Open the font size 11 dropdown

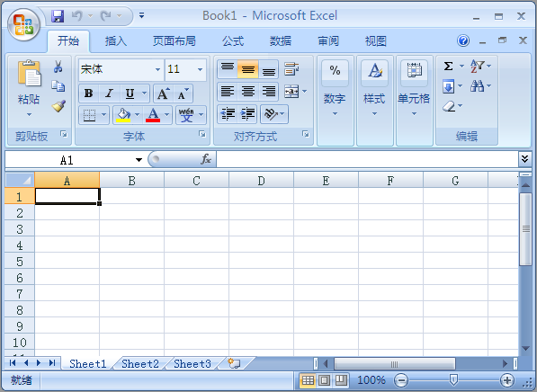200,69
